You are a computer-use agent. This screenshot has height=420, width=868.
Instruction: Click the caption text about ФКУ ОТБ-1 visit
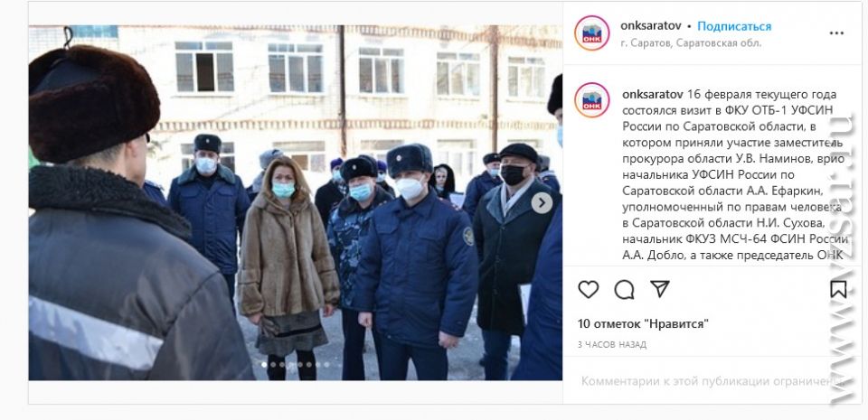pyautogui.click(x=734, y=174)
